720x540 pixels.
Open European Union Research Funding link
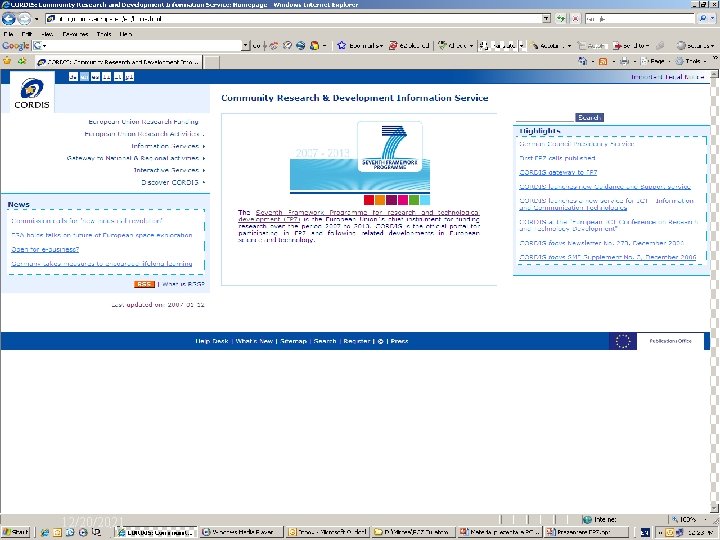point(143,122)
